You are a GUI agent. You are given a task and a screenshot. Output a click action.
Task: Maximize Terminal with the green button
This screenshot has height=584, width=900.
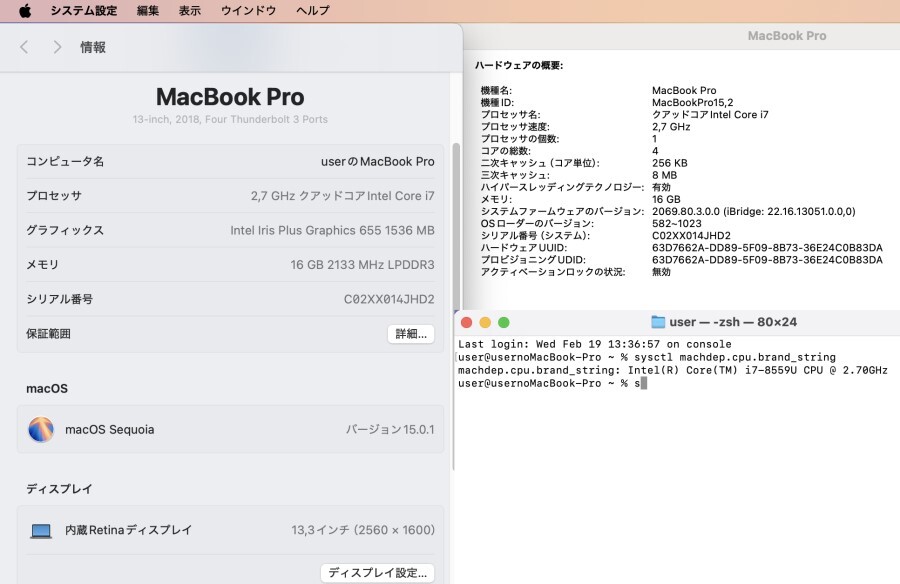(503, 323)
